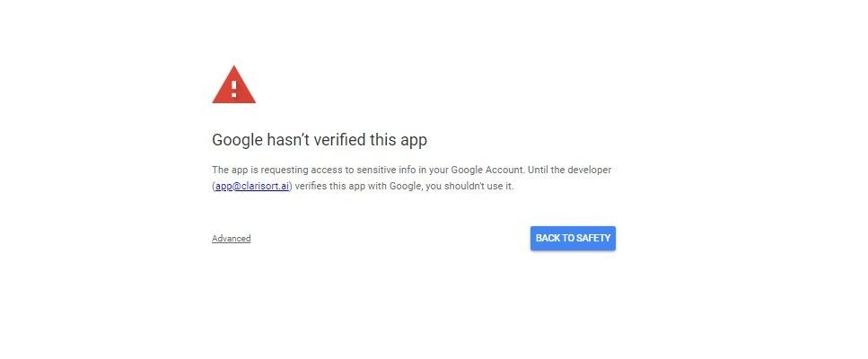Image resolution: width=868 pixels, height=359 pixels.
Task: Click "Until the developer" text at line end
Action: click(570, 170)
